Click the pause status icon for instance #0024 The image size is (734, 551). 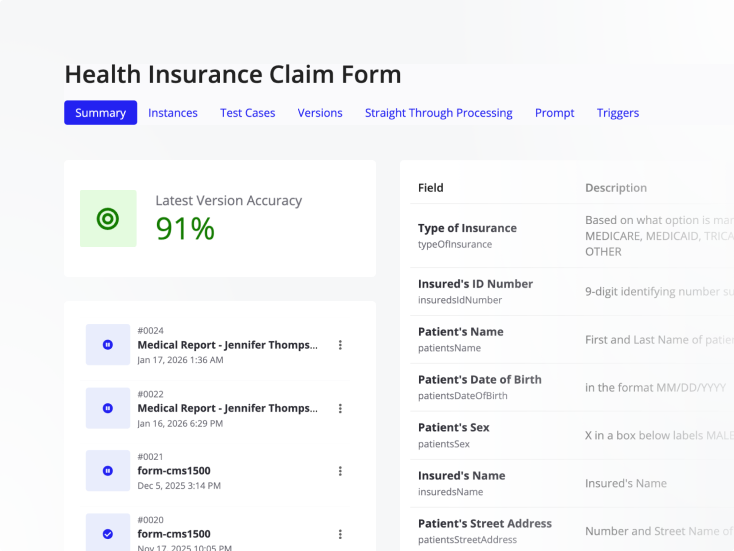tap(108, 345)
